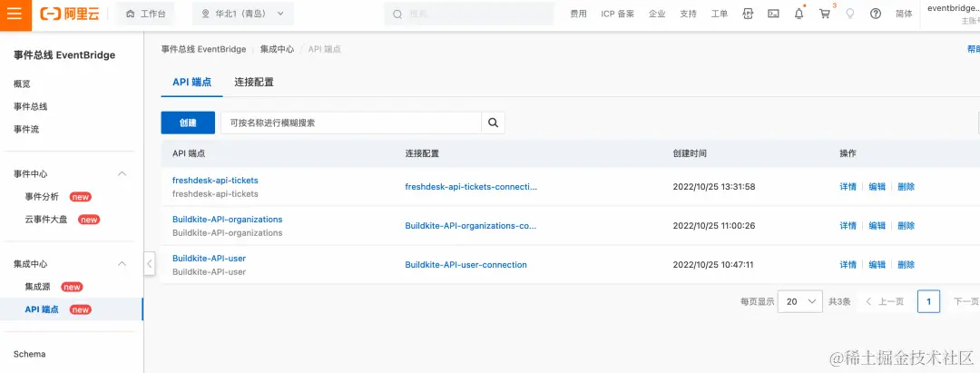Collapse the sidebar with arrow handle
Viewport: 980px width, 373px height.
(x=149, y=264)
